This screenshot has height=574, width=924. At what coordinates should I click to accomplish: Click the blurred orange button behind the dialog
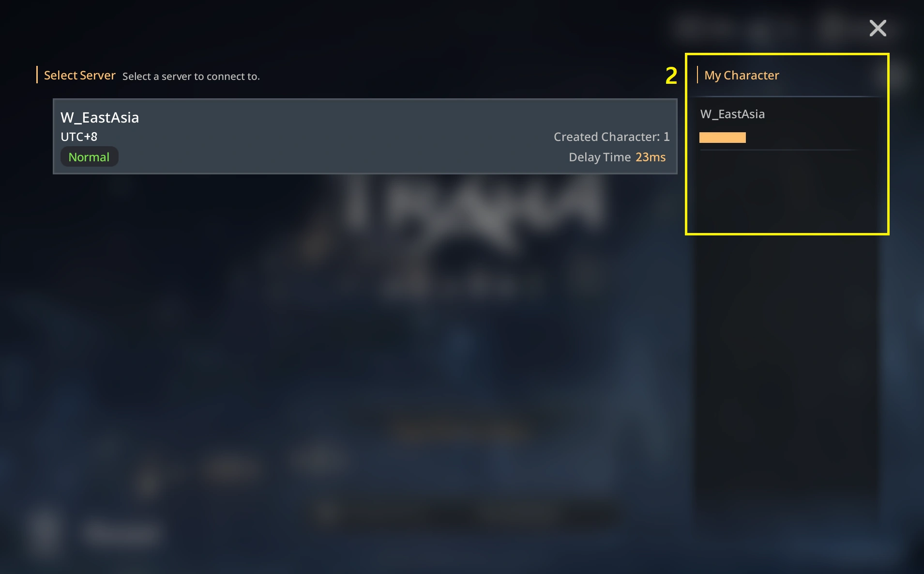point(462,431)
